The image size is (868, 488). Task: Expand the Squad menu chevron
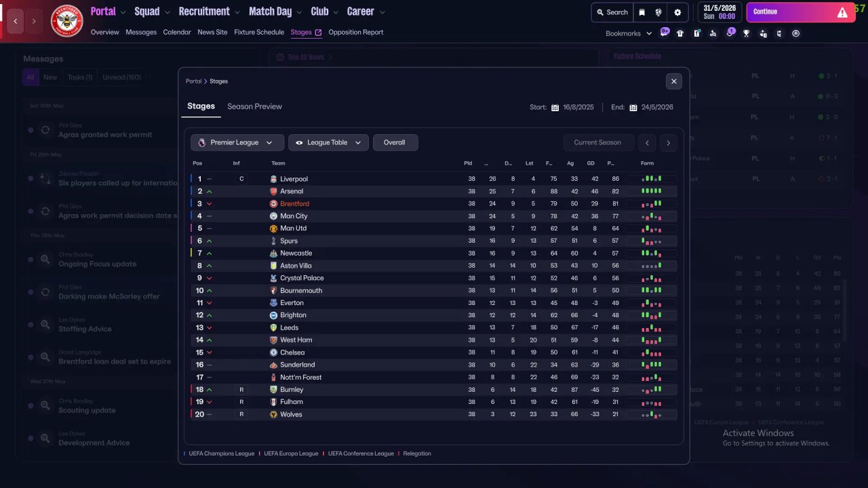click(x=167, y=12)
